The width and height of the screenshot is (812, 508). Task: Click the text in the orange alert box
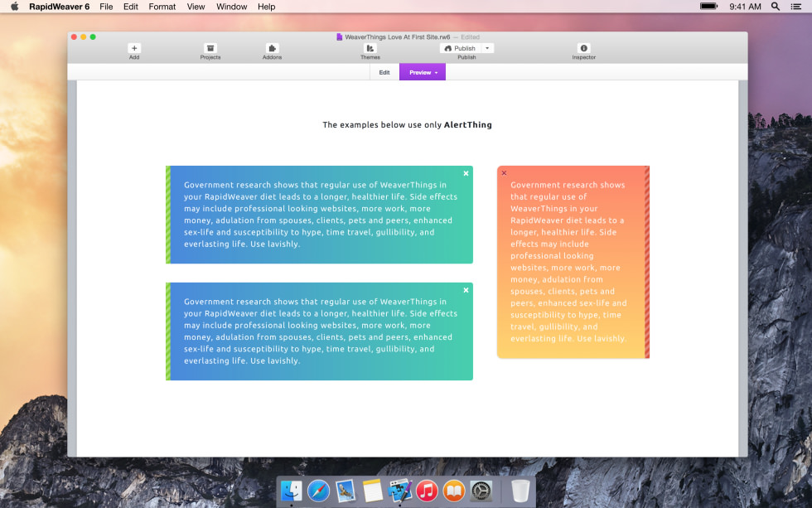(568, 262)
